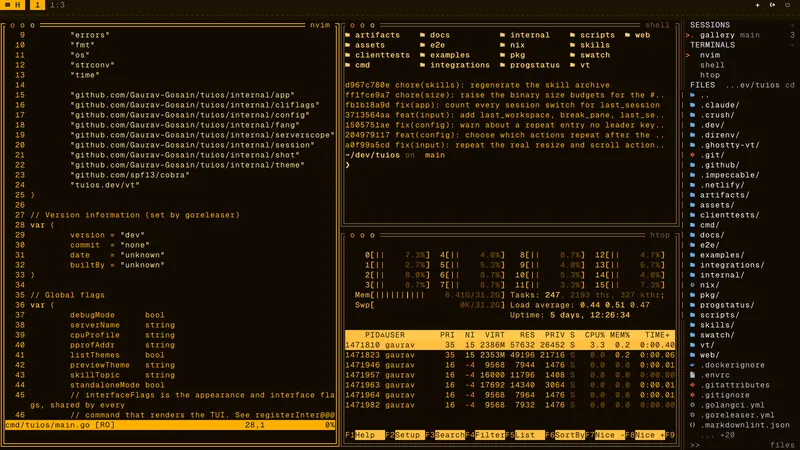Expand the docs/ folder in FILES tree
Viewport: 800px width, 450px height.
pos(712,235)
